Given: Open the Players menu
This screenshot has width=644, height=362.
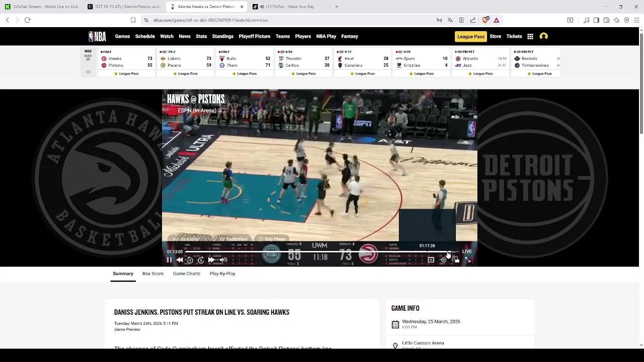Looking at the screenshot, I should (303, 36).
